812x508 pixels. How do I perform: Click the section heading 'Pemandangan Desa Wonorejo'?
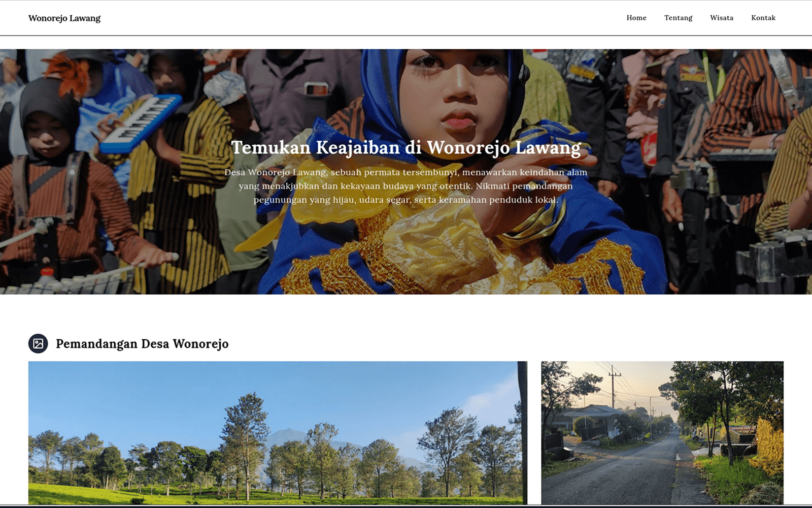pos(143,344)
